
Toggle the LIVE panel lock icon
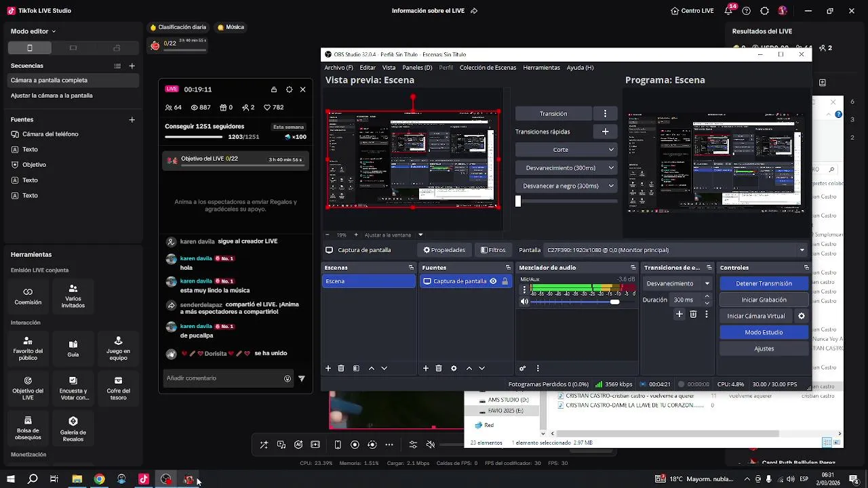coord(274,89)
